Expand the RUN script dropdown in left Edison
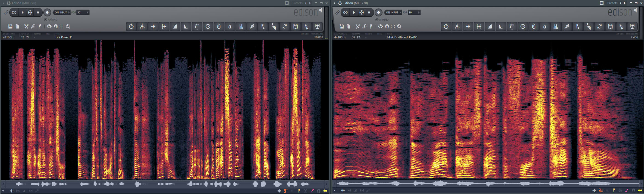 point(197,27)
